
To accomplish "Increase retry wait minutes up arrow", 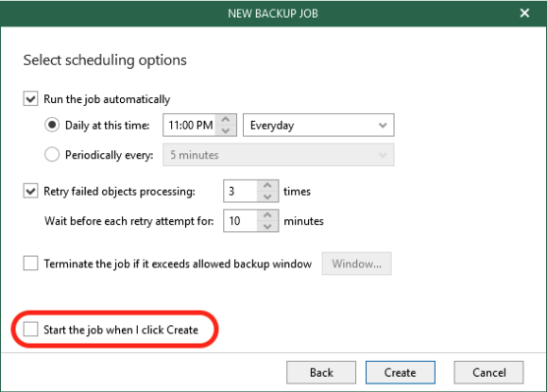I will tap(267, 215).
